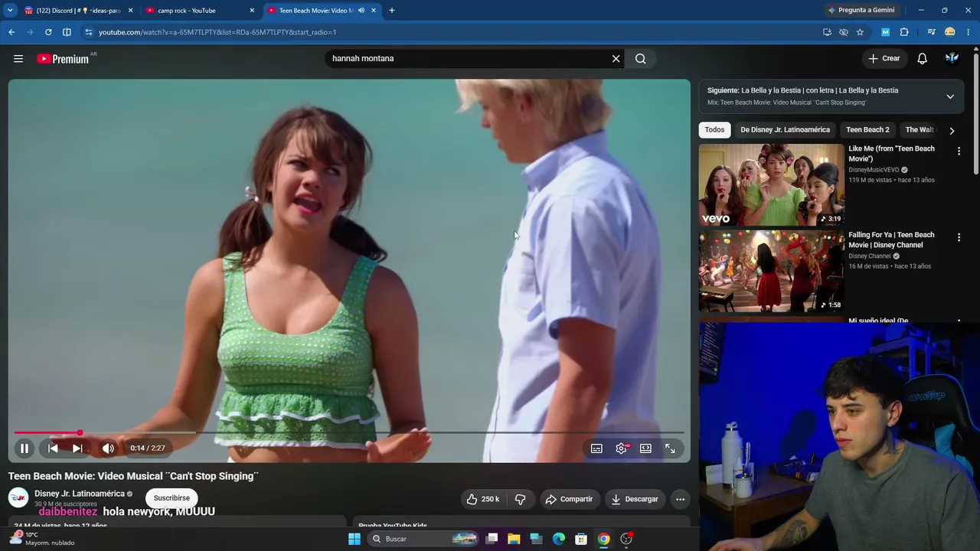Open the tab search dropdown arrow
Screen dimensions: 980x551
[x=10, y=11]
